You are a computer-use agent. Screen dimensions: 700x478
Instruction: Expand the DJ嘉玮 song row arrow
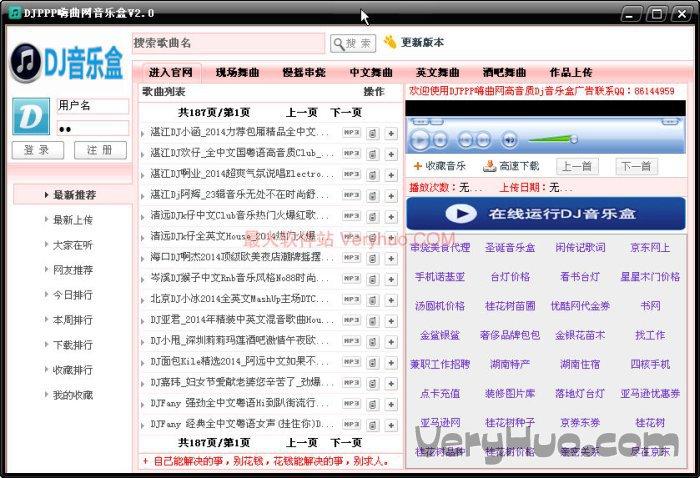coord(142,384)
